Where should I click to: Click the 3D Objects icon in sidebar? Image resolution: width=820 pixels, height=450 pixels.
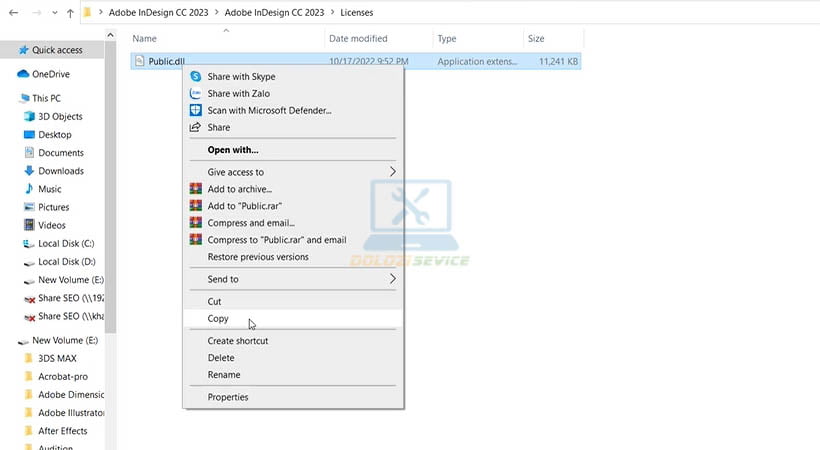tap(29, 117)
